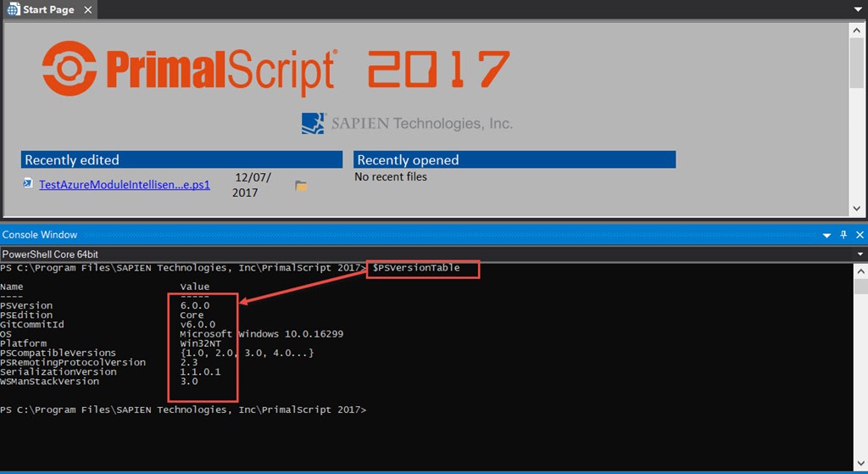This screenshot has width=868, height=474.
Task: Click the Win32NT platform value
Action: (x=200, y=343)
